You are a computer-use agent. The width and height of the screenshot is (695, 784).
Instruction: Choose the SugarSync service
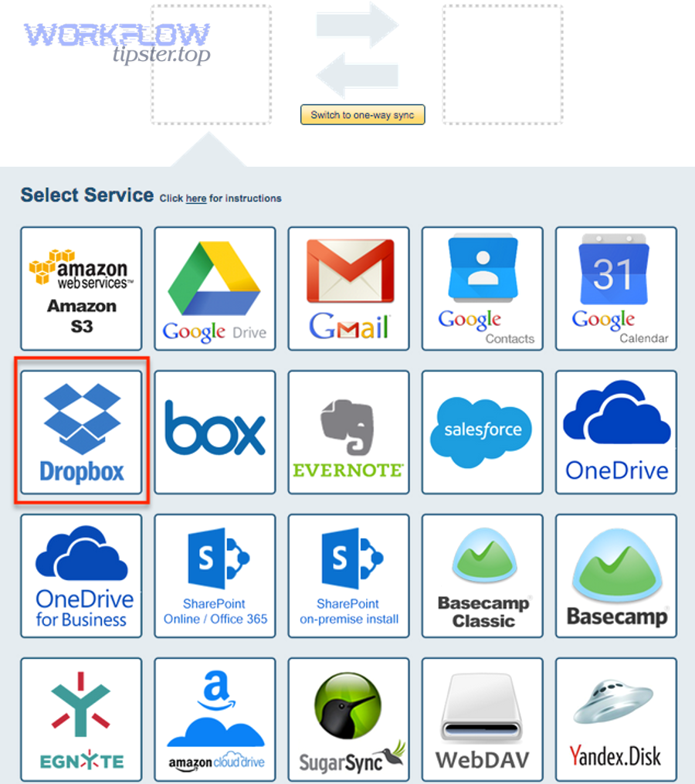coord(348,718)
